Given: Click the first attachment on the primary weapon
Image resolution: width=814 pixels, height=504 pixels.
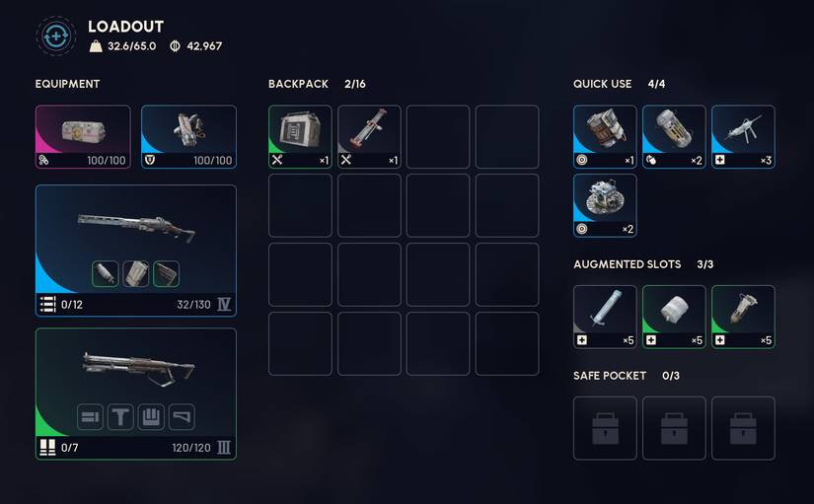Looking at the screenshot, I should (x=106, y=274).
